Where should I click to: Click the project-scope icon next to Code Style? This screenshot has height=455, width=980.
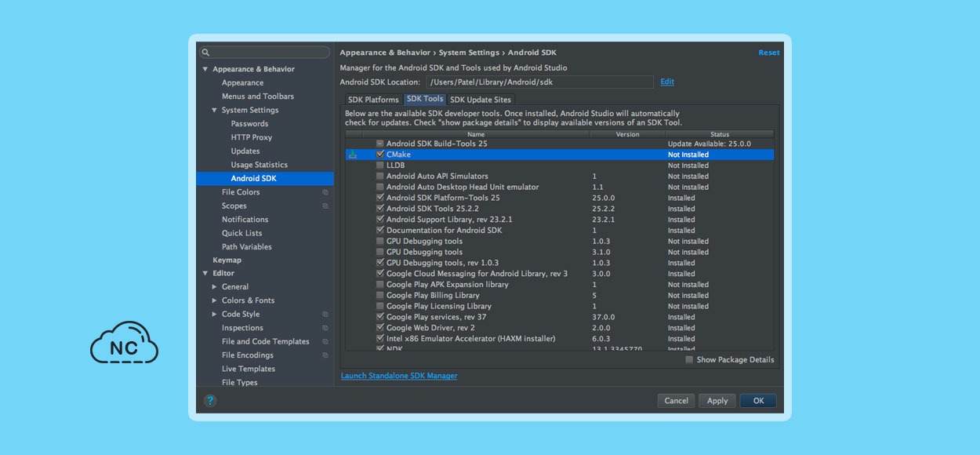point(325,315)
